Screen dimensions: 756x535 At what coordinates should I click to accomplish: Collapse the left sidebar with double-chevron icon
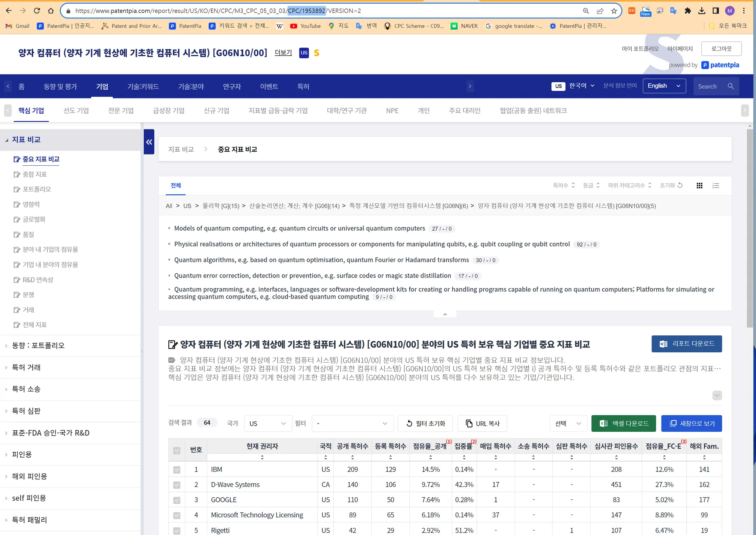(149, 142)
